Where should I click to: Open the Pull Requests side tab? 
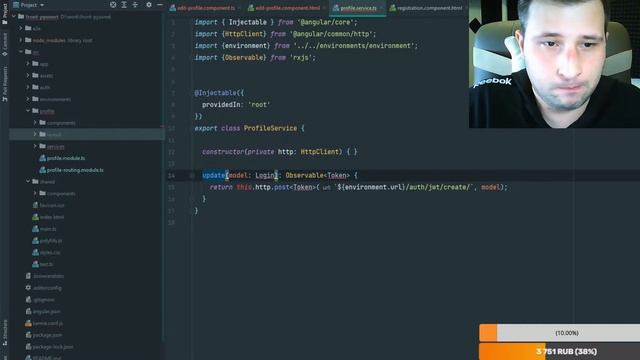[4, 84]
